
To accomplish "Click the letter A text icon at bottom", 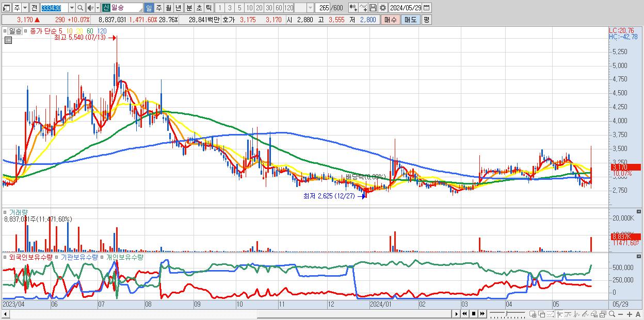I will click(638, 314).
